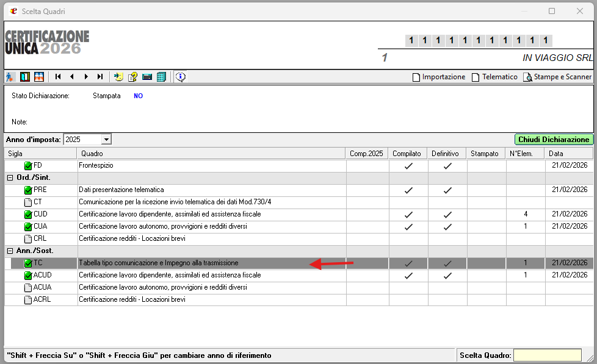Click the green check icon beside FD
Image resolution: width=597 pixels, height=364 pixels.
[28, 166]
